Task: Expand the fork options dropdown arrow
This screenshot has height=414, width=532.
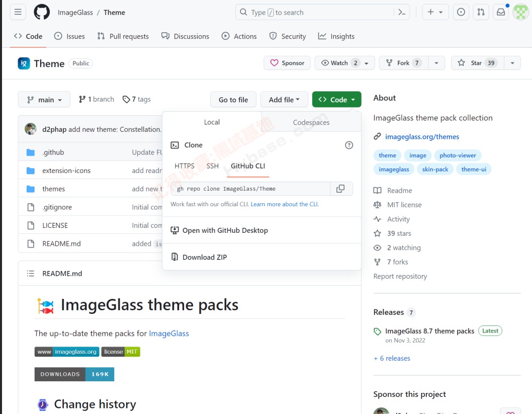Action: [x=436, y=63]
